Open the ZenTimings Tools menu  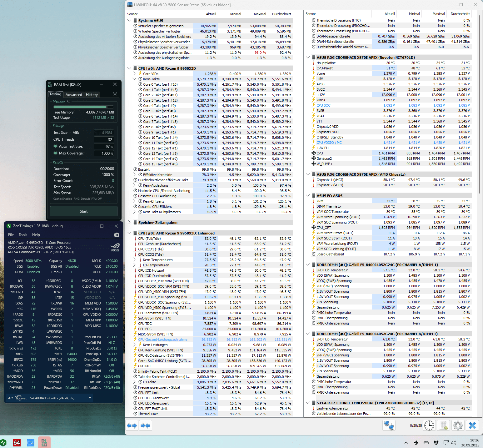pyautogui.click(x=23, y=235)
